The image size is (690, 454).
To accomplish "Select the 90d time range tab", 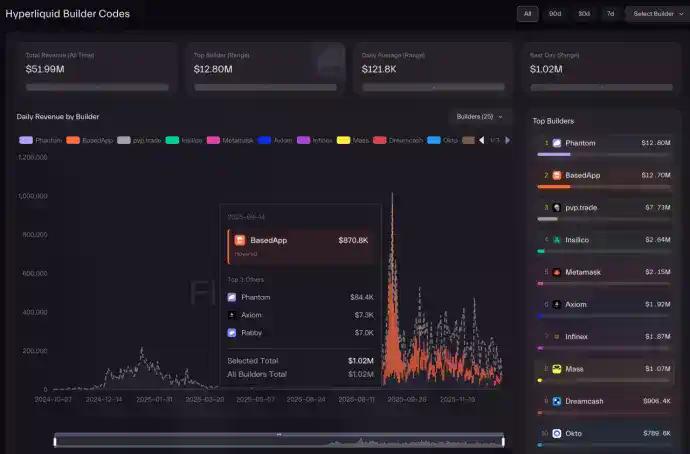I will [555, 14].
